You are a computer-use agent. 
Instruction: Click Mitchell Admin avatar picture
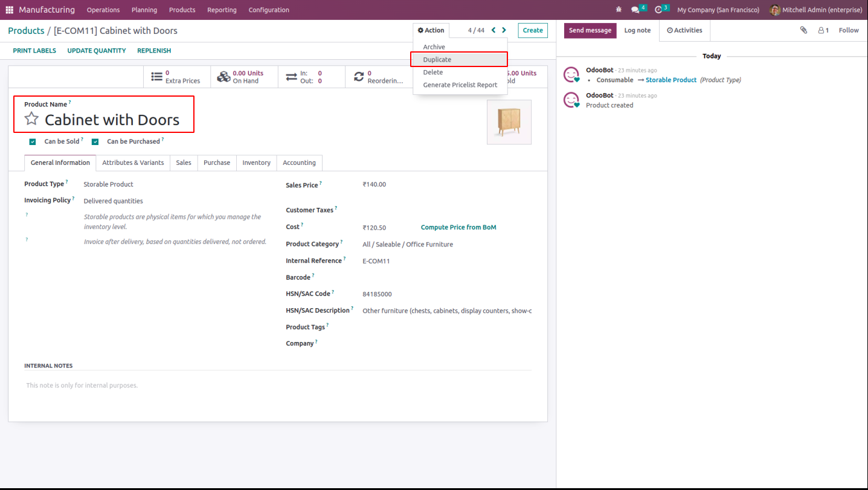point(775,10)
